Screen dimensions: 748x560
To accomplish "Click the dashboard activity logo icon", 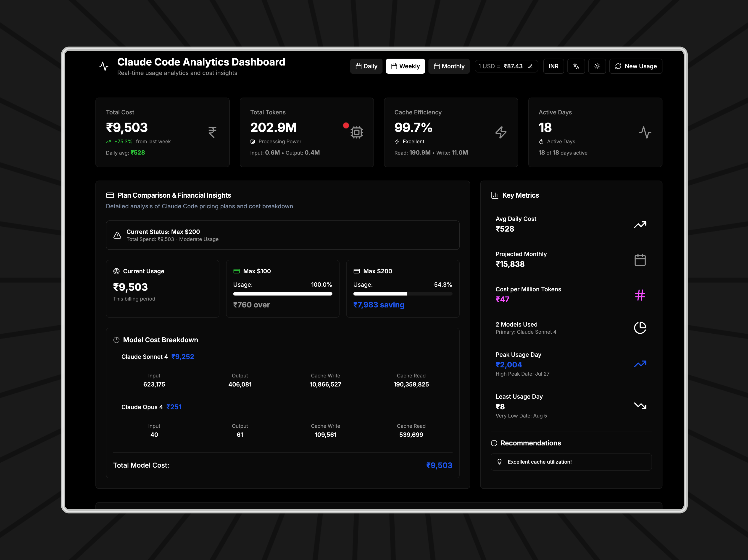I will pos(104,66).
